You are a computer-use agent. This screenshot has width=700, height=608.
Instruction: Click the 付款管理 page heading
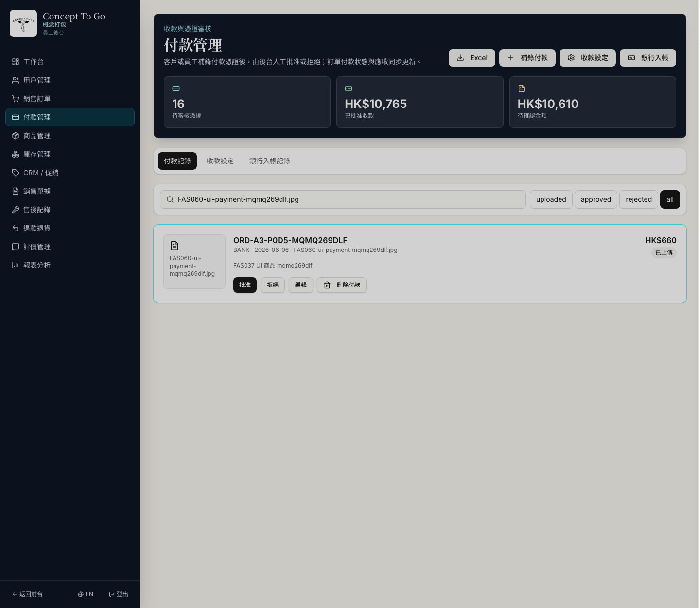[x=193, y=45]
